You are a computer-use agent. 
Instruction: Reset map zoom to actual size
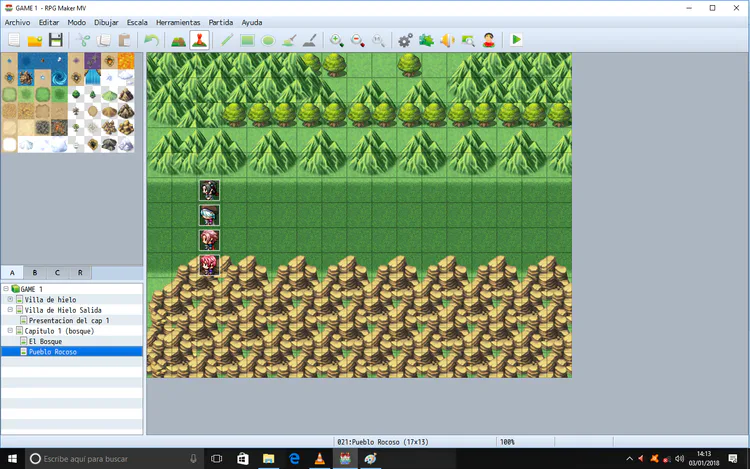378,40
